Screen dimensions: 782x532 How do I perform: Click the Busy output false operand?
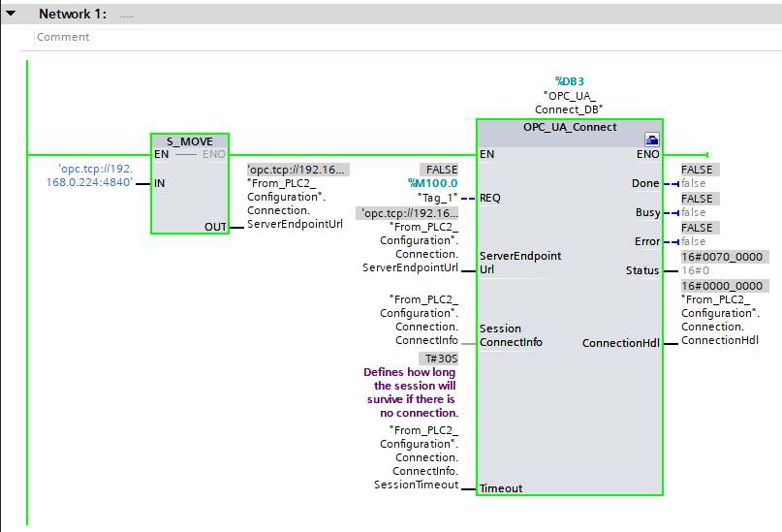click(x=694, y=212)
